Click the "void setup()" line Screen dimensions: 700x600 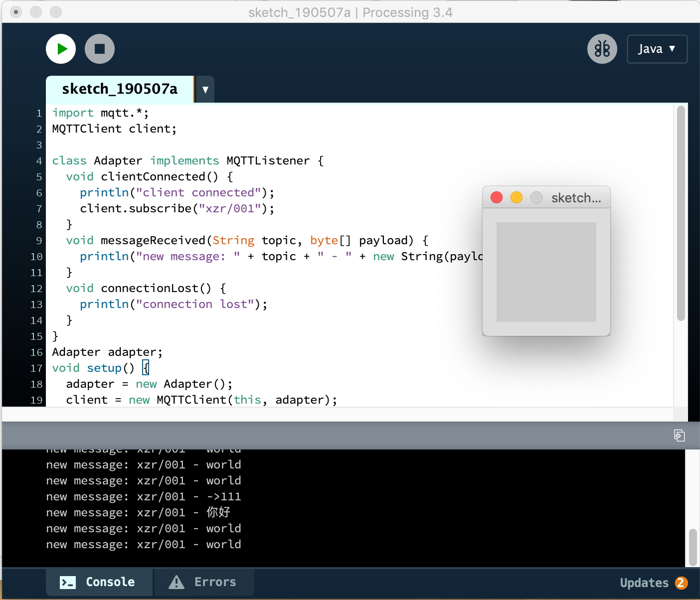(x=100, y=368)
